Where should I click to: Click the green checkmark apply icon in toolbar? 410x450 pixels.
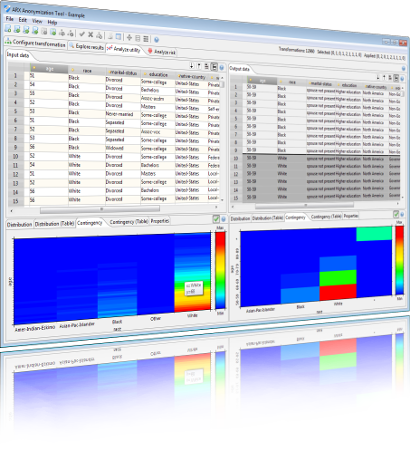pos(82,34)
